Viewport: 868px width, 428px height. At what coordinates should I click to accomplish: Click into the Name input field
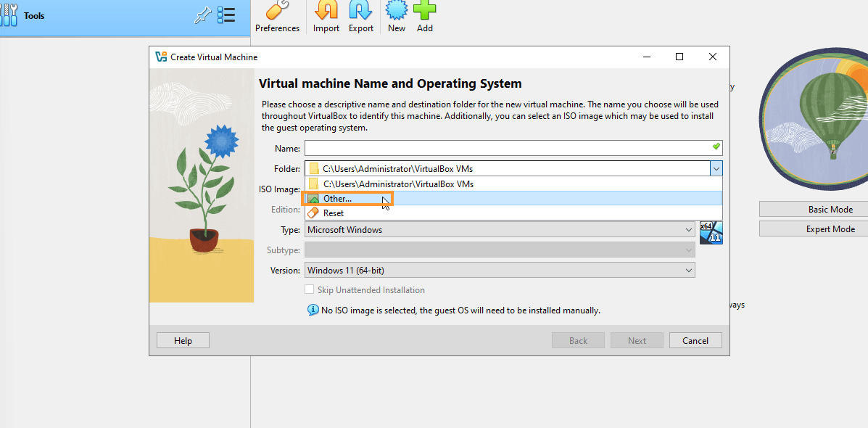click(x=513, y=148)
